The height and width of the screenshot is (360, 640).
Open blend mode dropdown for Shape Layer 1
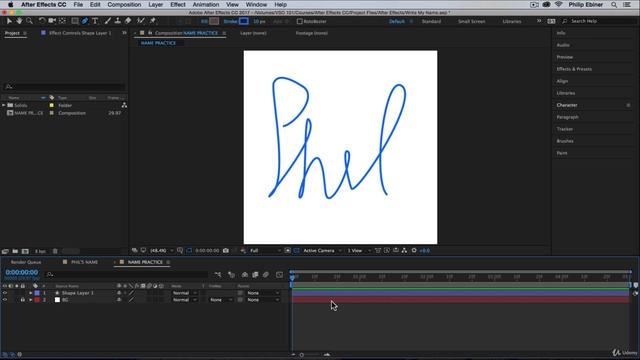coord(184,293)
